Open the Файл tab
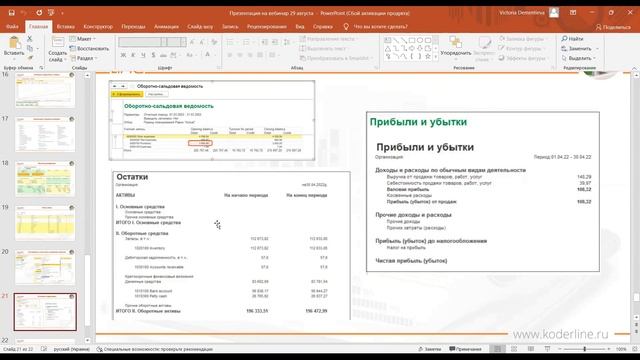This screenshot has height=360, width=640. coord(12,27)
